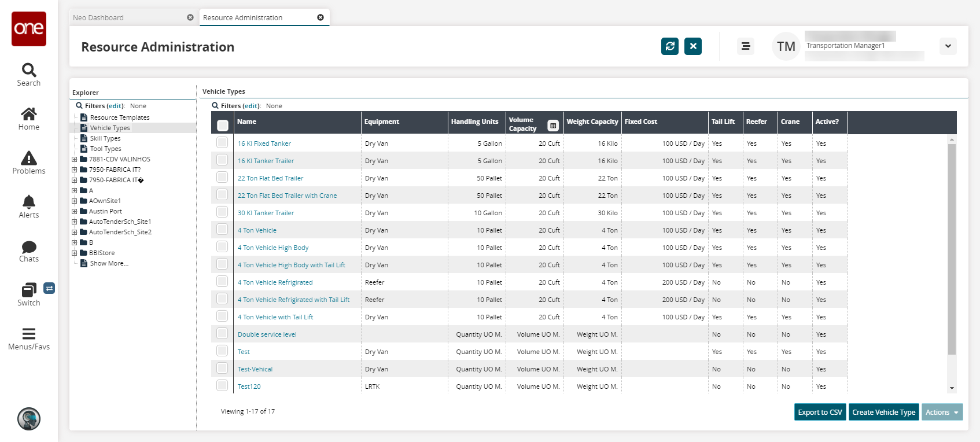Open the Actions dropdown button
Screen dimensions: 980x442
tap(941, 412)
